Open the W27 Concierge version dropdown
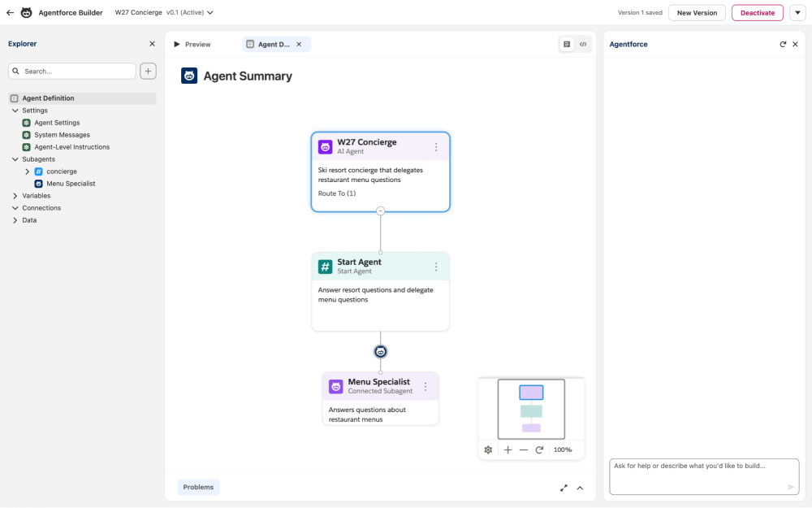812x508 pixels. 209,12
